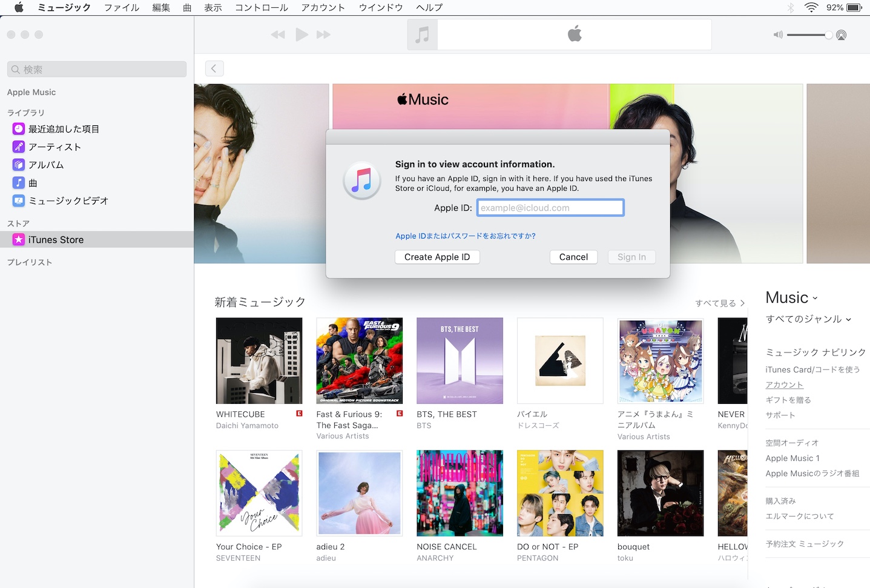870x588 pixels.
Task: Open the 購入済み link
Action: point(780,501)
